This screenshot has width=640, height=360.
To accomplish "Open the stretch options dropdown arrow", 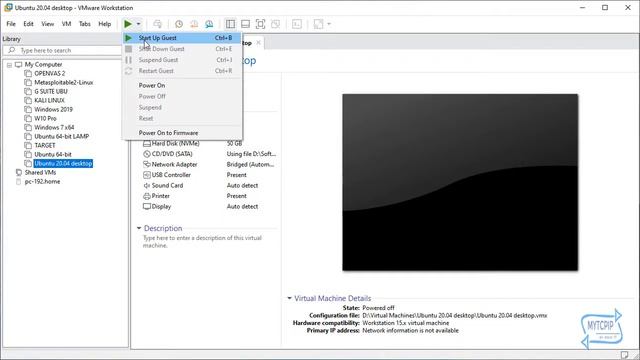I will 329,24.
